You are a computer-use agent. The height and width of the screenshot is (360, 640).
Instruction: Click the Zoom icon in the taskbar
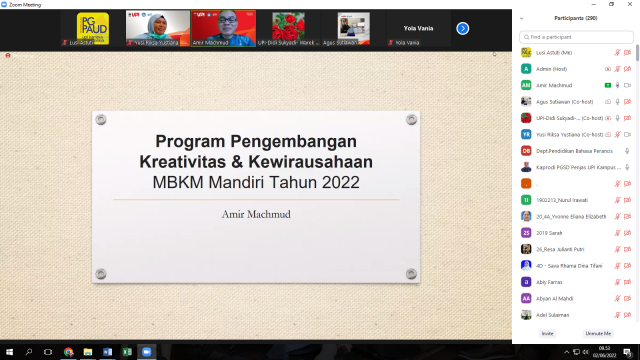click(147, 352)
